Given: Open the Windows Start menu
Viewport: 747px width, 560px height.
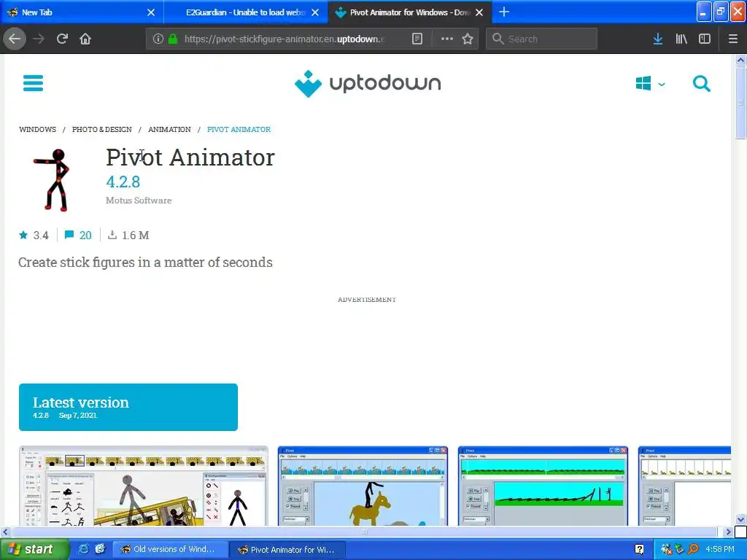Looking at the screenshot, I should point(34,550).
